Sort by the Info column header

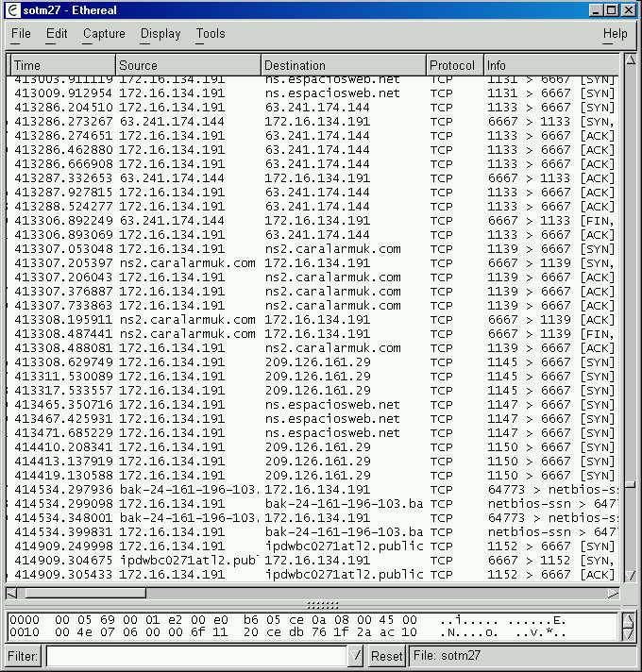551,65
